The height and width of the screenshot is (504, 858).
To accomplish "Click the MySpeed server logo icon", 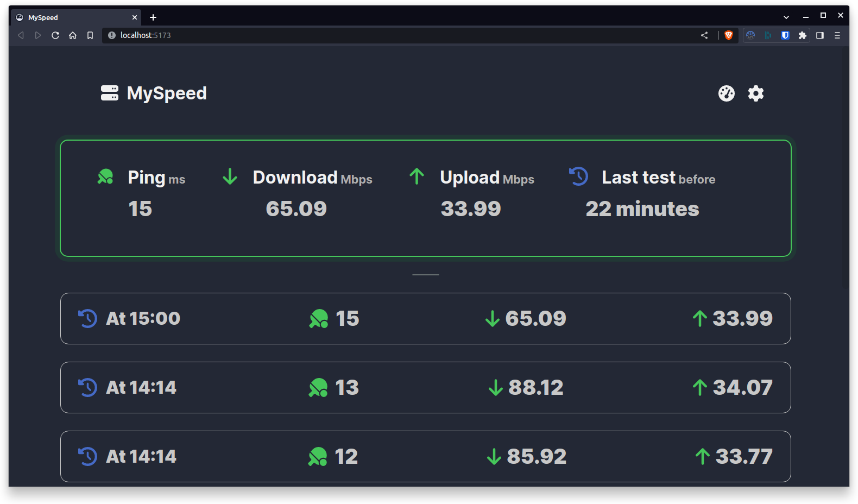I will pyautogui.click(x=109, y=93).
